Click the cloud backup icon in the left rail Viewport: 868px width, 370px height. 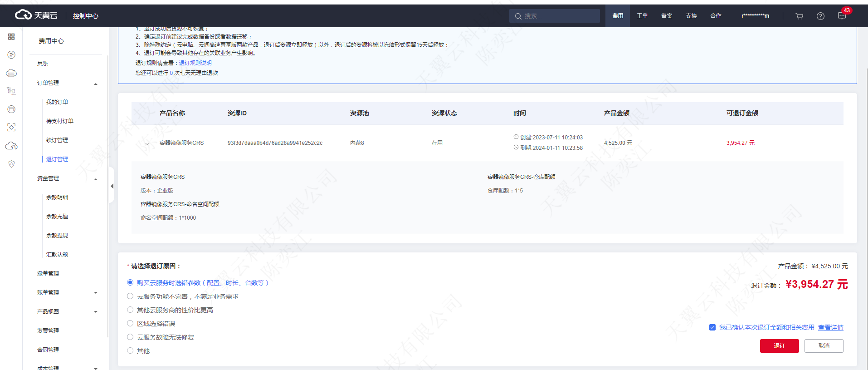(11, 145)
